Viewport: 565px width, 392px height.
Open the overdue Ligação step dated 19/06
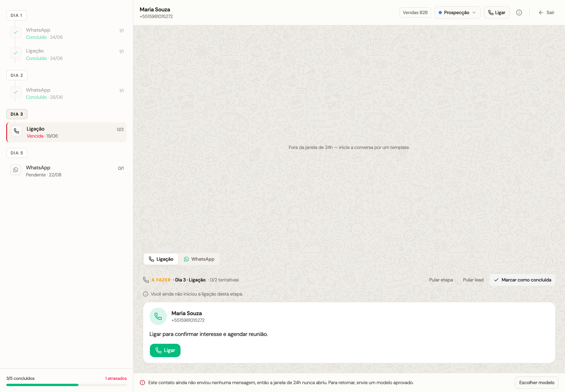[x=66, y=132]
